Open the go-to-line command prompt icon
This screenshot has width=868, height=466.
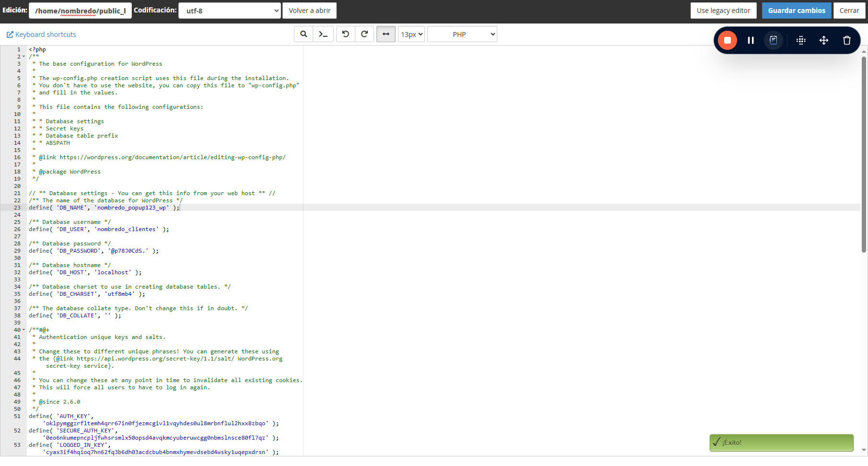[x=323, y=34]
